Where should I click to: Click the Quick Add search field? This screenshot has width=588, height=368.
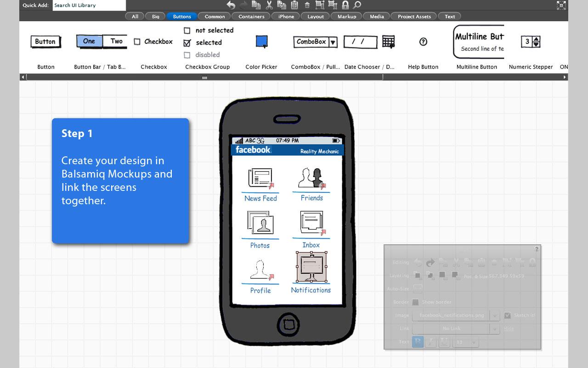[x=89, y=6]
